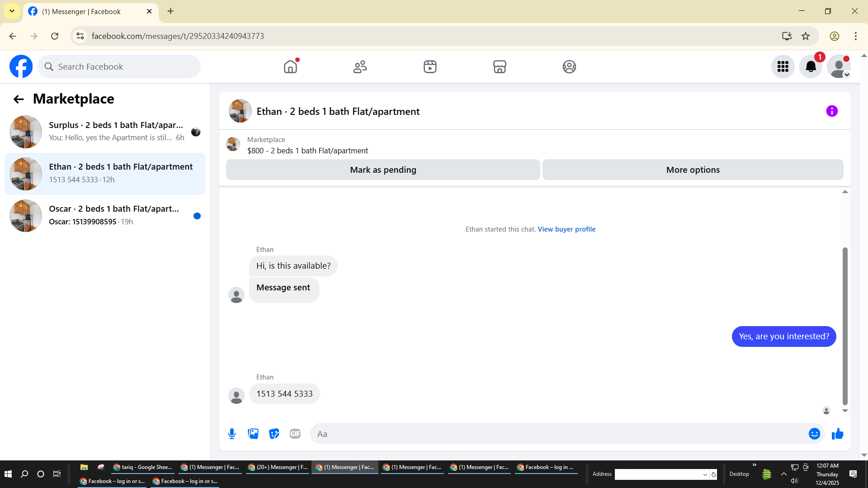Open Ethan's avatar in chat header

pyautogui.click(x=240, y=111)
